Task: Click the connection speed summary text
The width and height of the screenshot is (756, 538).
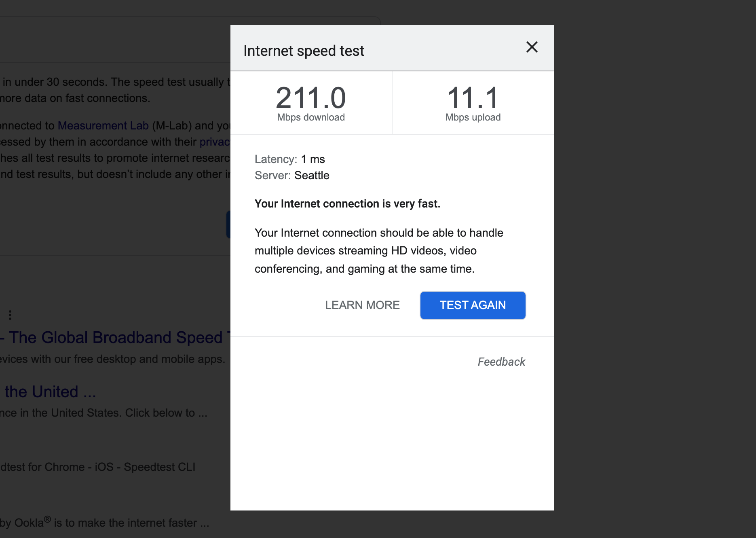Action: point(347,203)
